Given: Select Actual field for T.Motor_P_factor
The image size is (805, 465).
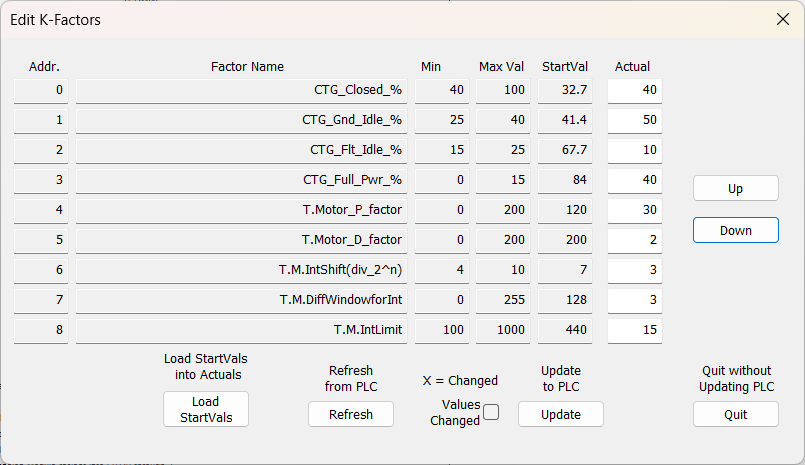Looking at the screenshot, I should pos(635,210).
